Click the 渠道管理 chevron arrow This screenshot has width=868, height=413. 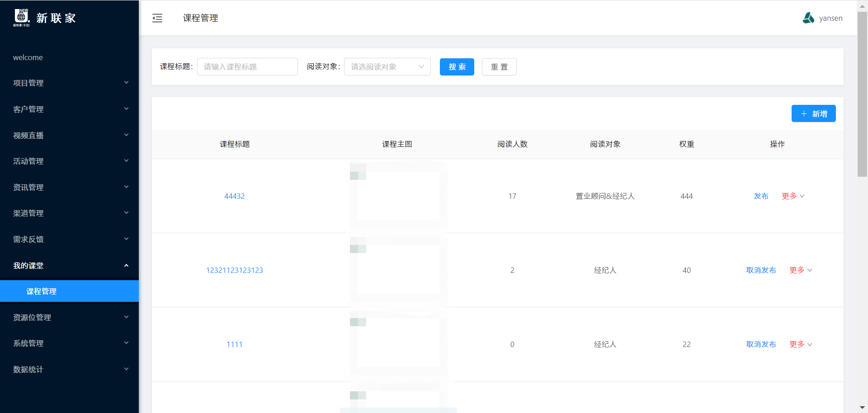(127, 213)
